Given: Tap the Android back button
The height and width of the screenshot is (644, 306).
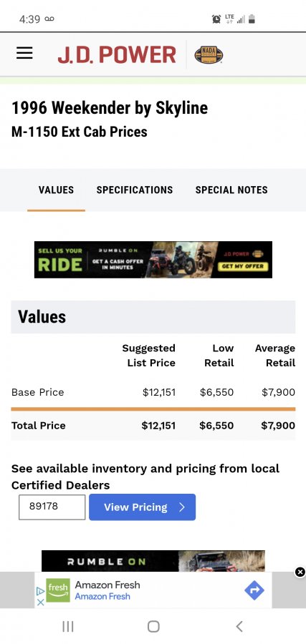Looking at the screenshot, I should coord(239,626).
